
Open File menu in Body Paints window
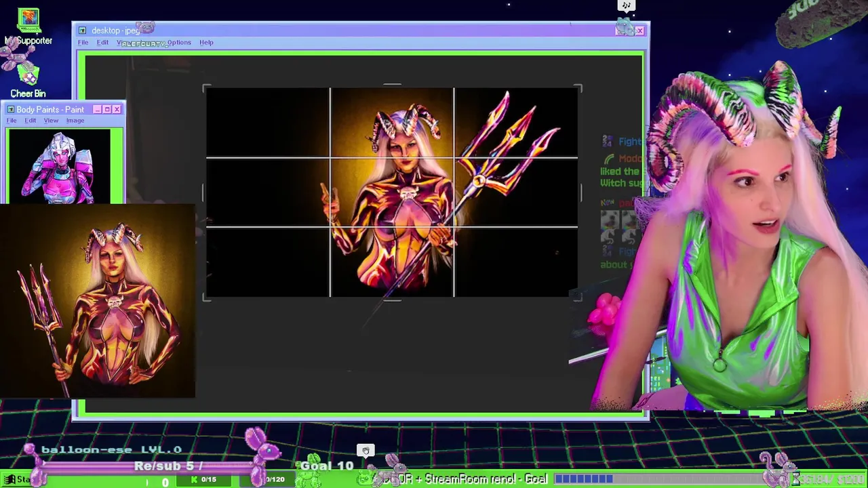tap(12, 121)
